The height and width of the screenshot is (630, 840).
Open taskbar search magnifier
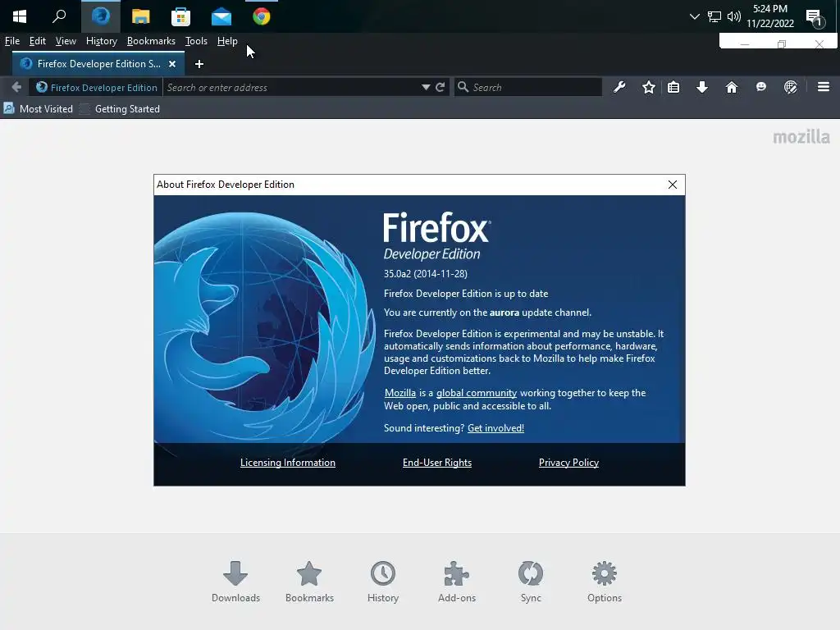pyautogui.click(x=59, y=16)
